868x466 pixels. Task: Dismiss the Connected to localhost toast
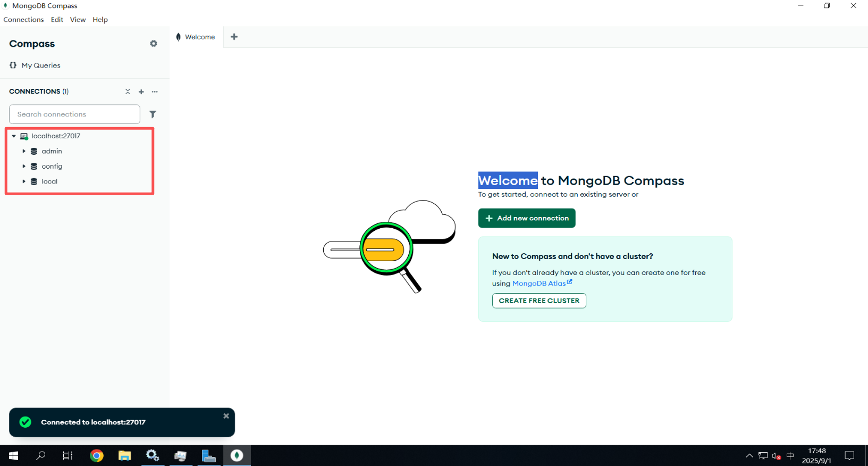(x=226, y=416)
